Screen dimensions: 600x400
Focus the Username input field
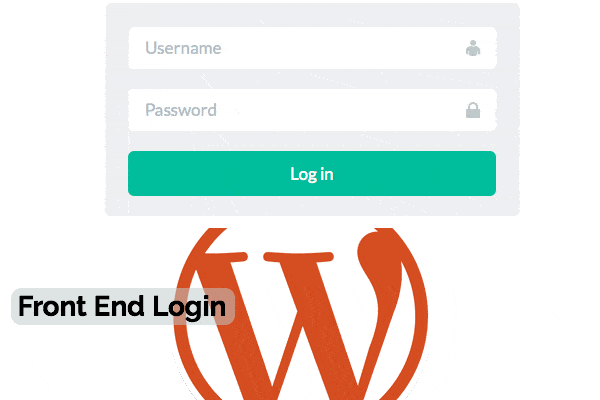coord(312,48)
